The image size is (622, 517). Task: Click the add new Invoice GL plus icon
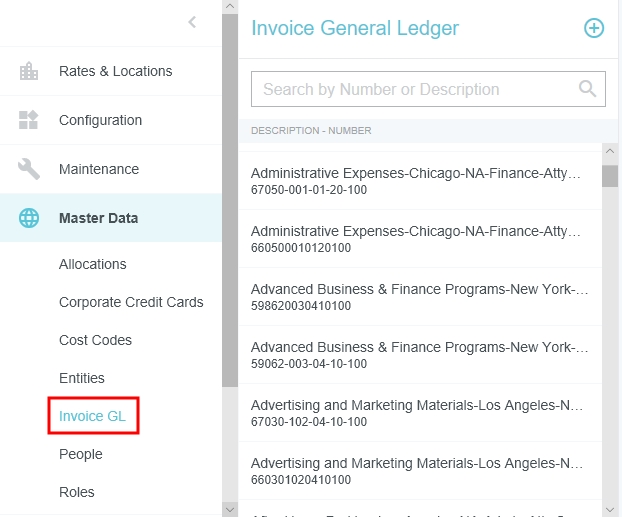point(594,28)
